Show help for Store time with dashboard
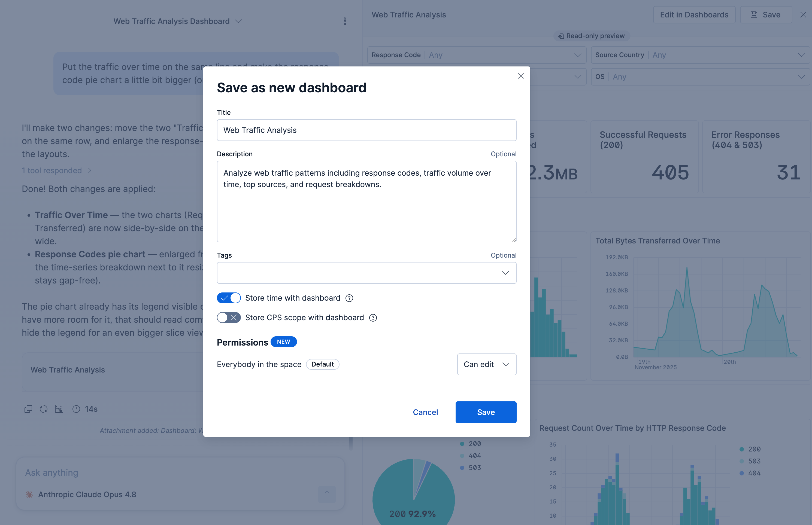 pos(349,298)
